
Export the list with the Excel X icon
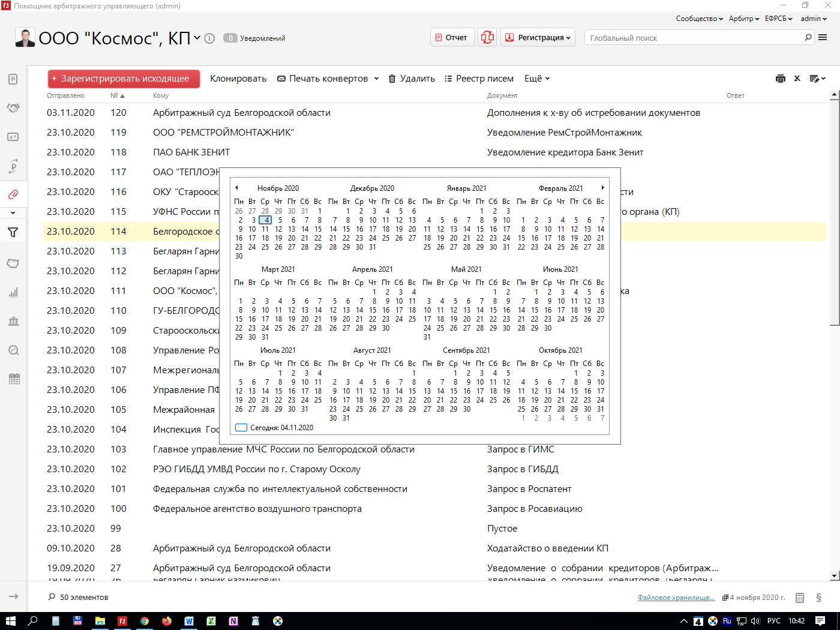point(797,79)
